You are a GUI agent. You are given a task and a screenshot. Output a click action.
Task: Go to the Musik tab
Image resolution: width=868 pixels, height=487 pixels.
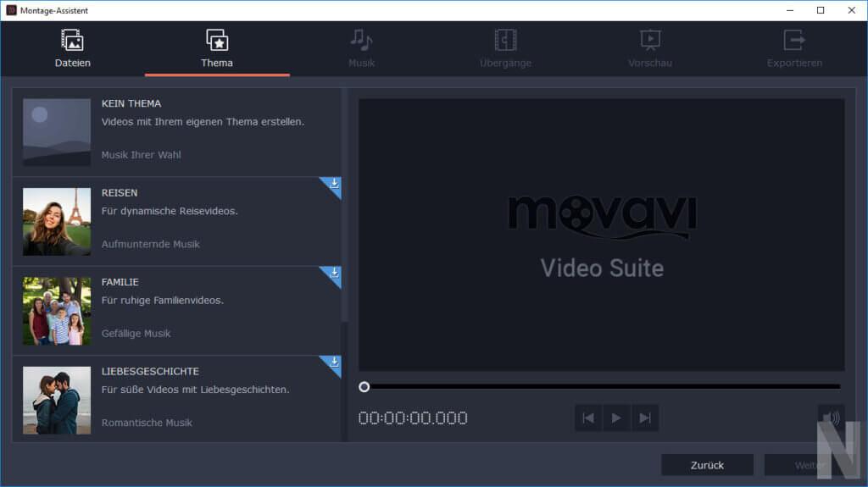(x=361, y=49)
